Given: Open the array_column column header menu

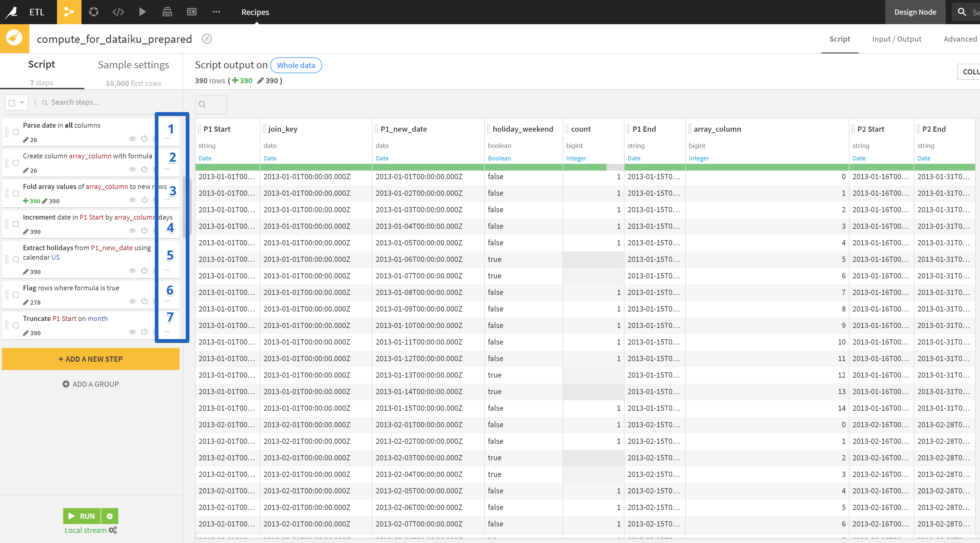Looking at the screenshot, I should 717,129.
